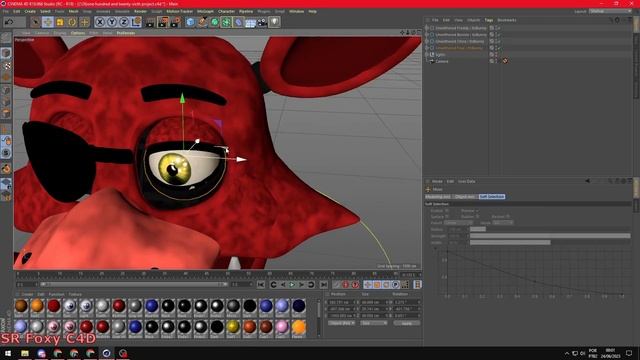The width and height of the screenshot is (640, 360).
Task: Show hidden system tray icons
Action: [x=567, y=353]
